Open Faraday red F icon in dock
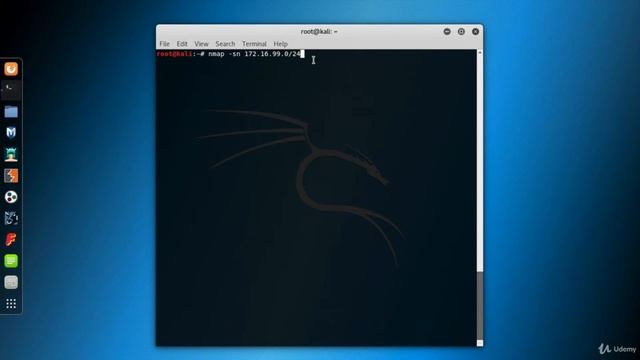 (11, 240)
